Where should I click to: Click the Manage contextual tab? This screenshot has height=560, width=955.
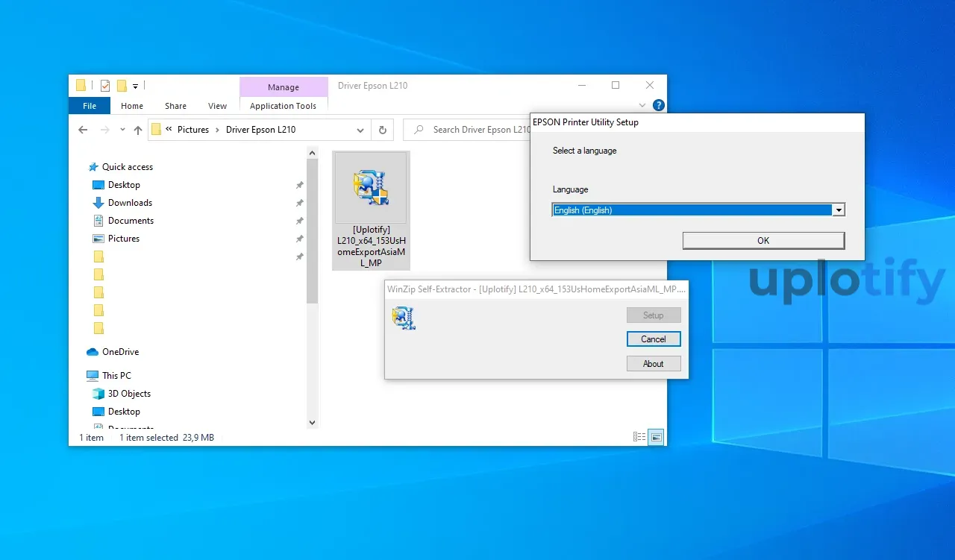[284, 87]
